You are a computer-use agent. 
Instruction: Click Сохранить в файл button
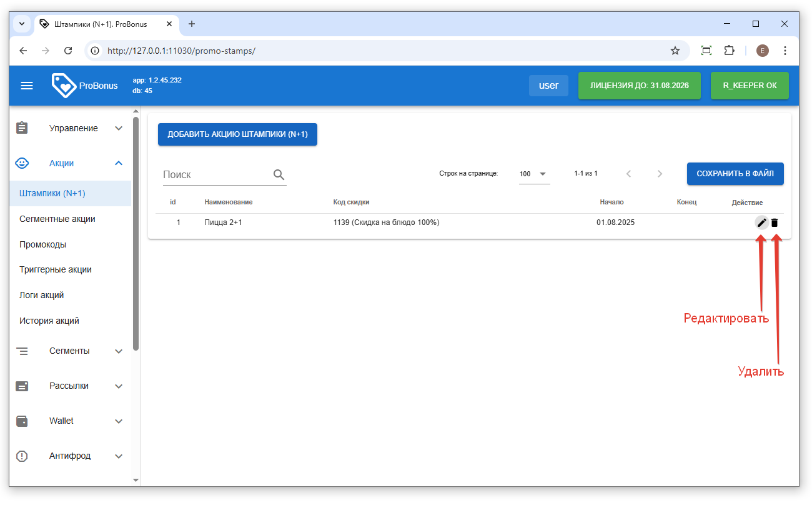pos(735,174)
